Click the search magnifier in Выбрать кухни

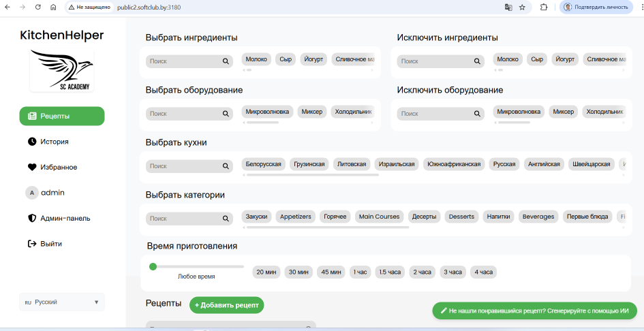pyautogui.click(x=226, y=166)
